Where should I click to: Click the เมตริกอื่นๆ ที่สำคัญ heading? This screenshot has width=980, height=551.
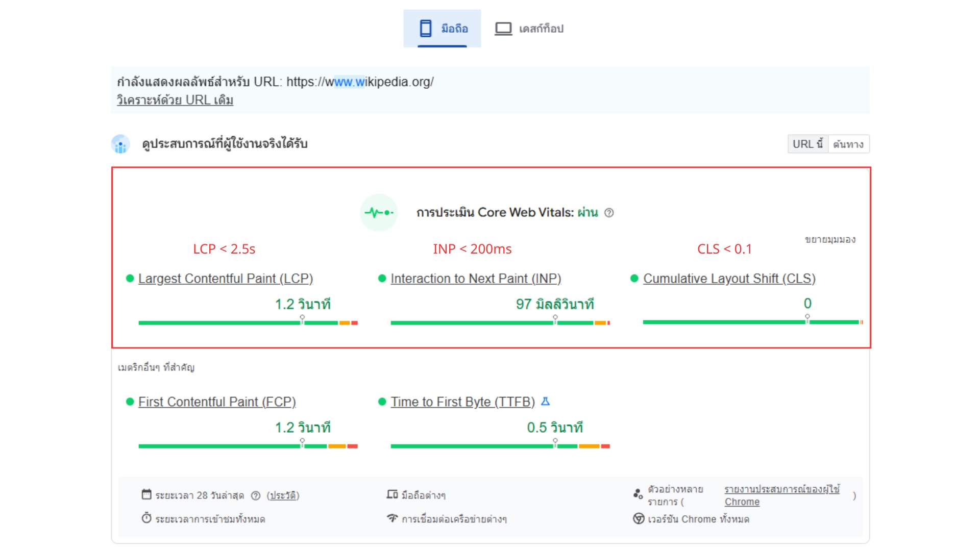tap(156, 367)
